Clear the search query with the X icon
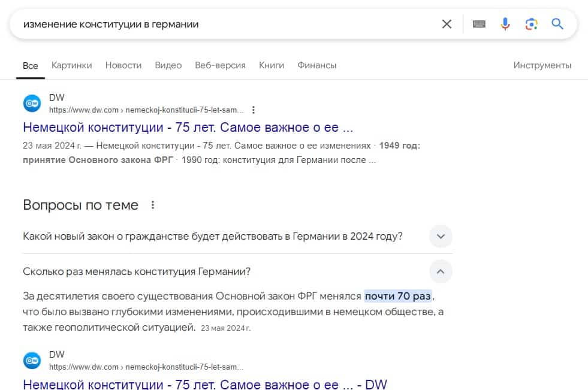588x390 pixels. [447, 25]
